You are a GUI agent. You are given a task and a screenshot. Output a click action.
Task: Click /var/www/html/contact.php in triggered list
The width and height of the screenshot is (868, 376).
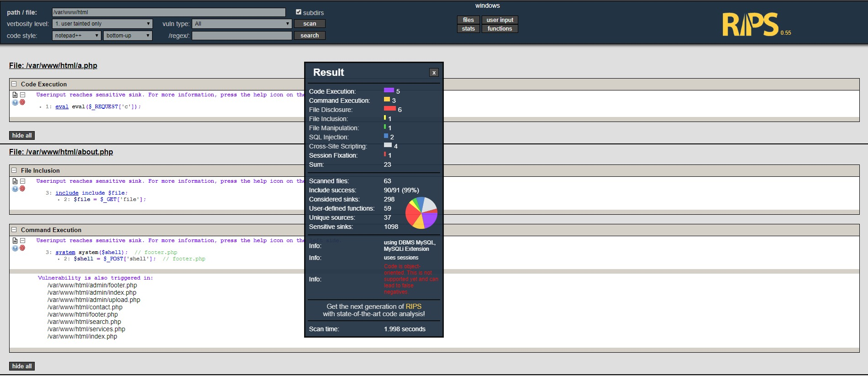pyautogui.click(x=85, y=307)
